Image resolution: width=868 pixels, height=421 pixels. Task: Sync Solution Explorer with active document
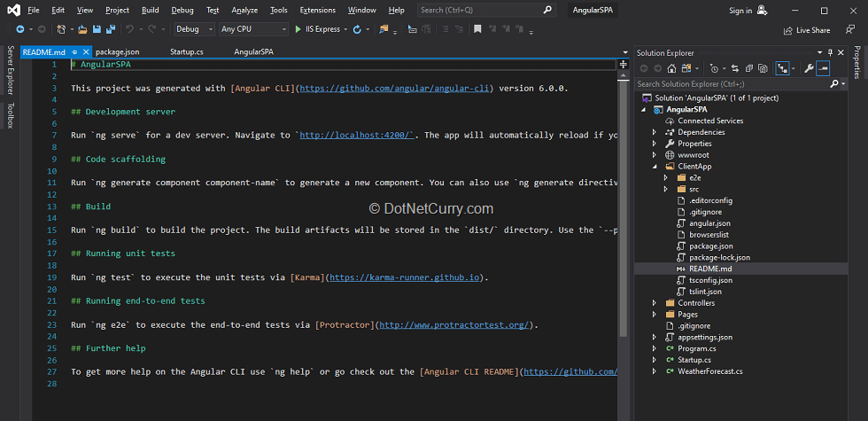coord(735,69)
